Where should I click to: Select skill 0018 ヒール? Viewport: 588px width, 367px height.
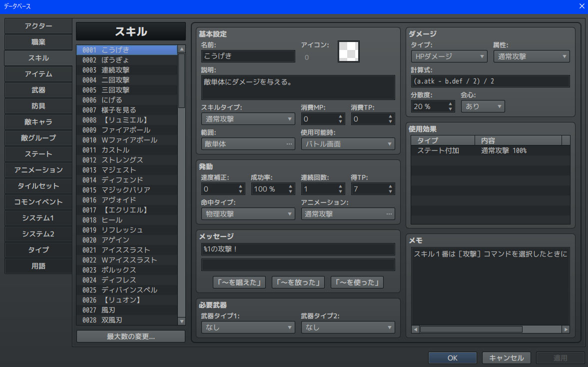tap(127, 220)
